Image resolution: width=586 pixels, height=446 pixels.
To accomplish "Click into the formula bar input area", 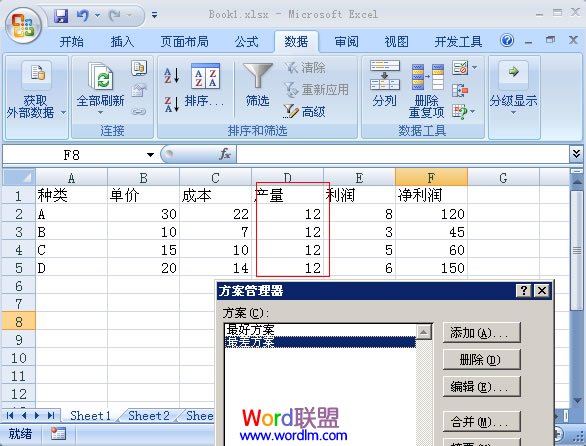I will (x=403, y=154).
